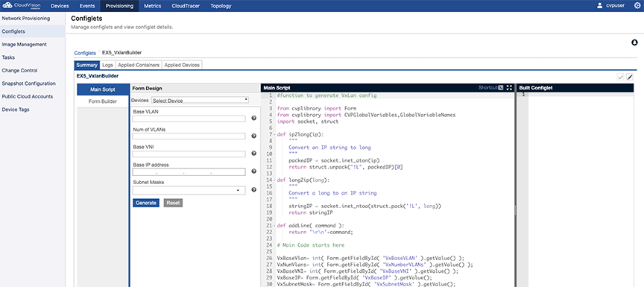The image size is (644, 287).
Task: Show help for Num of VLANs field
Action: 253,136
